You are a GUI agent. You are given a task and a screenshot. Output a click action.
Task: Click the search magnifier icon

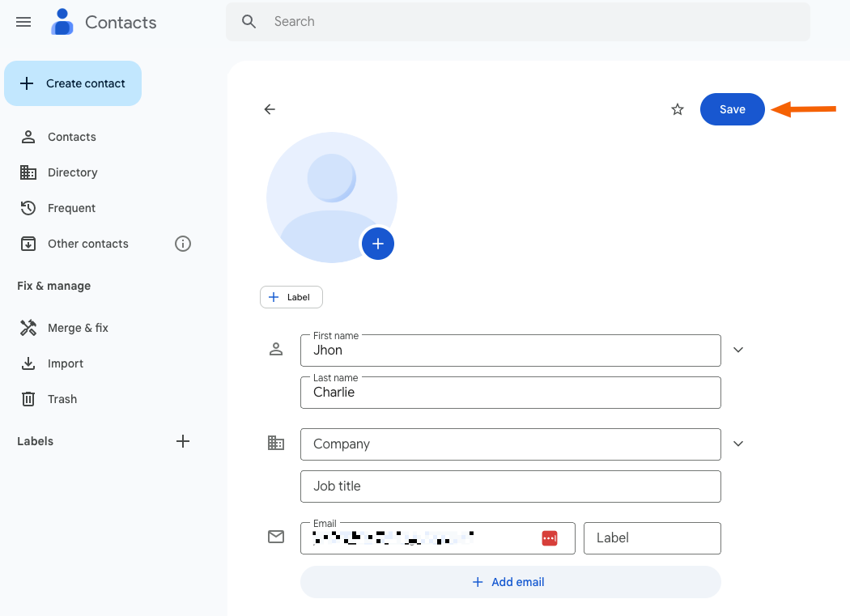pos(249,22)
